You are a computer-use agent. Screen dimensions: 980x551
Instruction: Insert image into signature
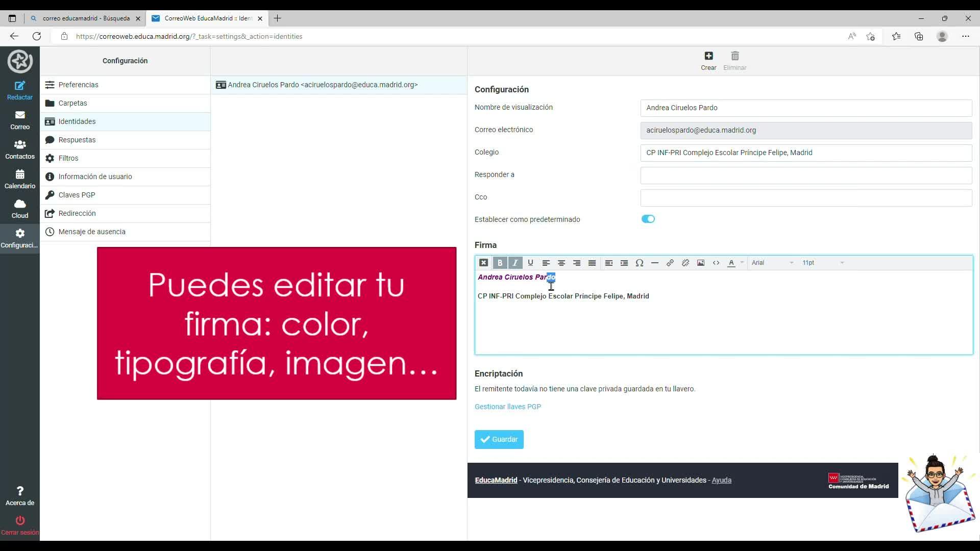pyautogui.click(x=701, y=263)
